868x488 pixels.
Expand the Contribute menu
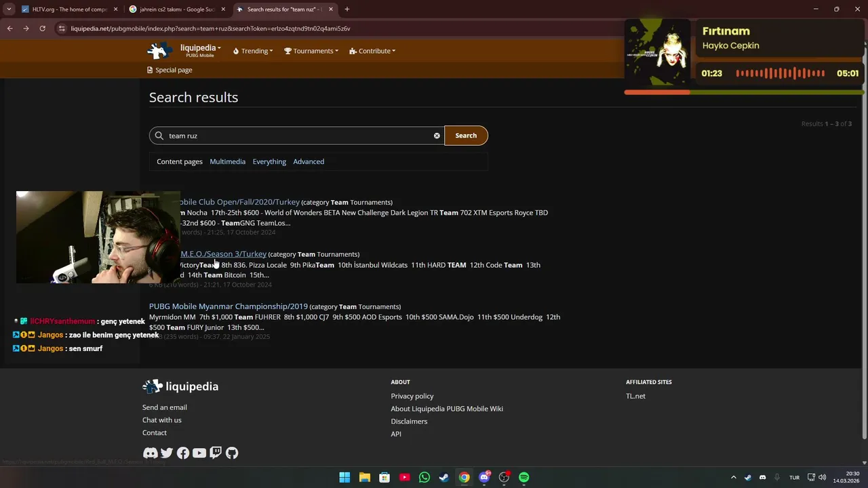pyautogui.click(x=372, y=51)
